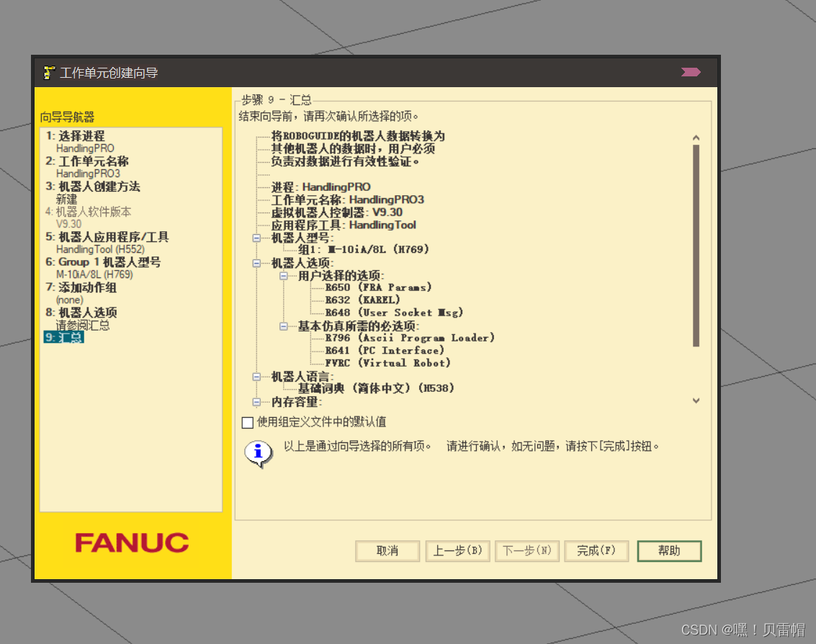Click the 取消 button
Image resolution: width=816 pixels, height=644 pixels.
click(387, 551)
